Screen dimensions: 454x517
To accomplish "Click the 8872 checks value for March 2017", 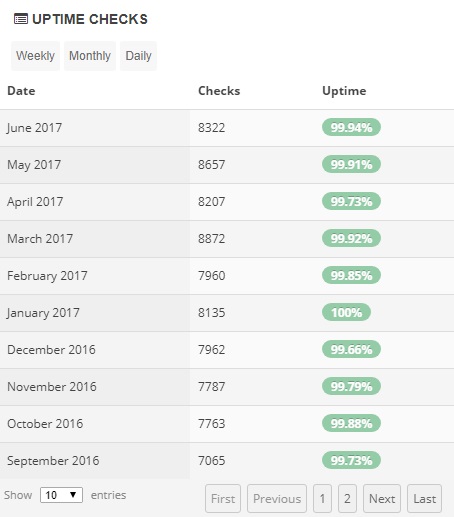I will click(212, 239).
